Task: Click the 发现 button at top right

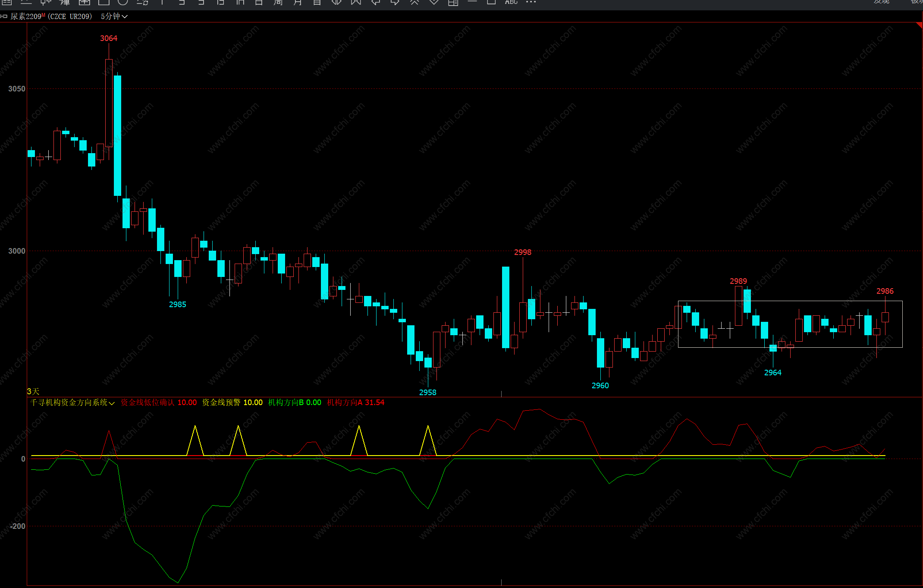Action: 882,2
